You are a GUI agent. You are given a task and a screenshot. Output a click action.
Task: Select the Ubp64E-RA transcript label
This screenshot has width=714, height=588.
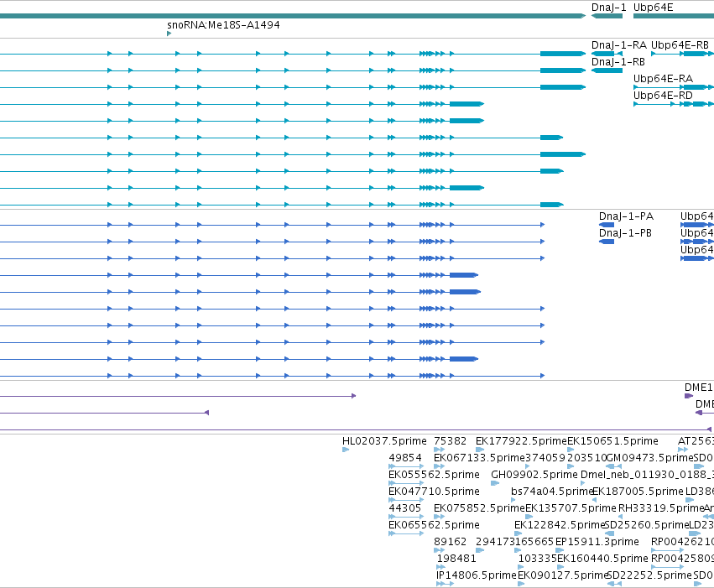[x=663, y=79]
